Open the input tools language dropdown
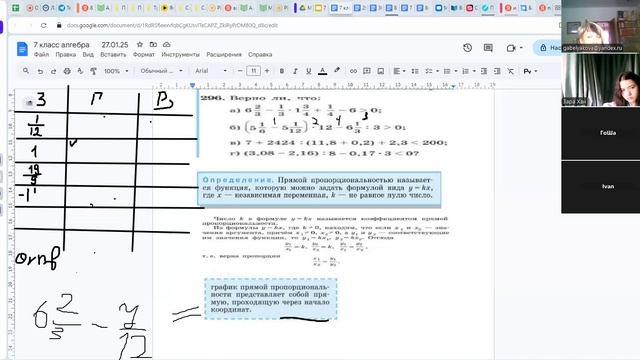 (530, 71)
